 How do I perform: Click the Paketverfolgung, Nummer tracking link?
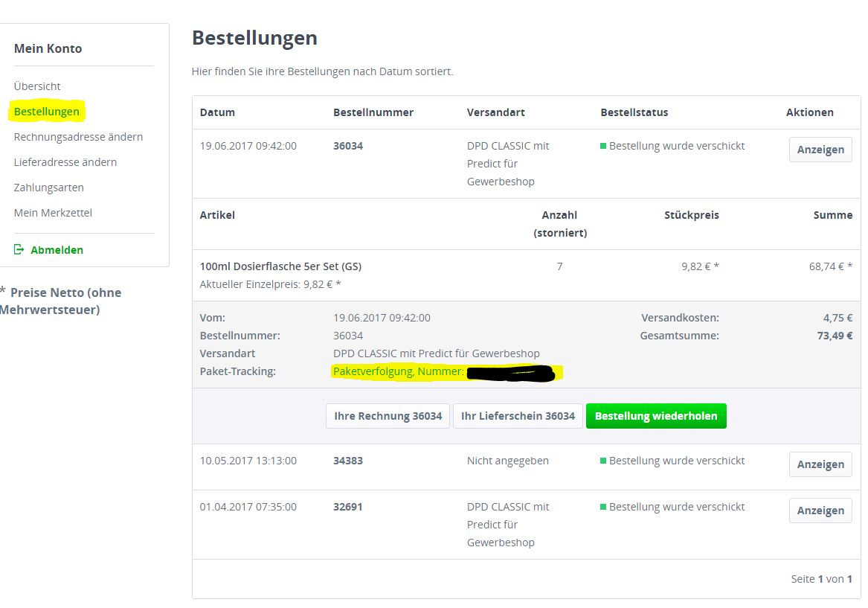click(x=399, y=371)
